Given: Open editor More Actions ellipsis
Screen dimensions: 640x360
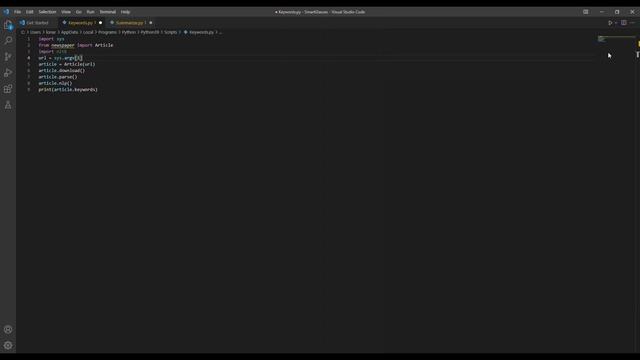Looking at the screenshot, I should 632,23.
